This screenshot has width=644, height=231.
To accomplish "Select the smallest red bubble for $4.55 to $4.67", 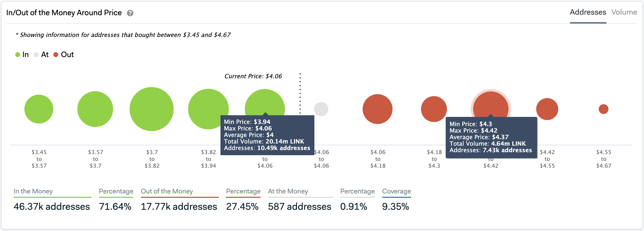I will (x=603, y=109).
